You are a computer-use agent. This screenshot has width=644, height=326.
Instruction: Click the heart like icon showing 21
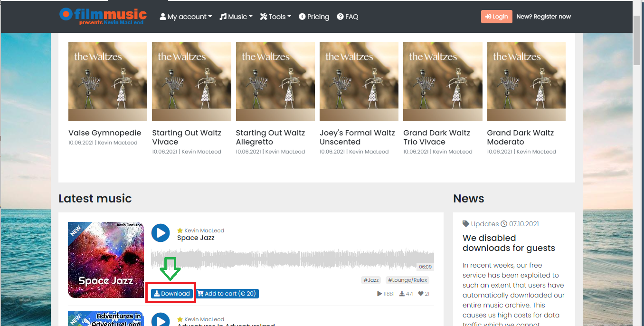tap(421, 294)
